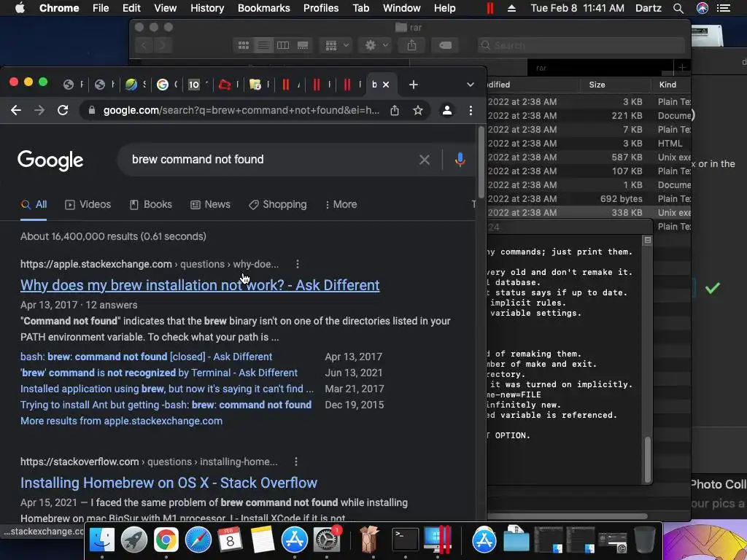The image size is (747, 560).
Task: Open Finder from the Dock
Action: 102,540
